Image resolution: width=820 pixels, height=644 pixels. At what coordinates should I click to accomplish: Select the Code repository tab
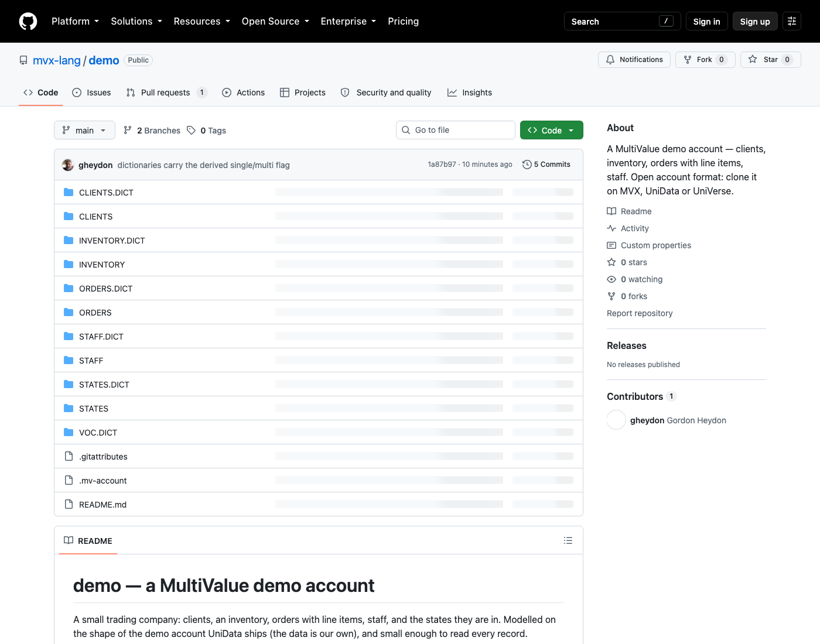point(41,93)
